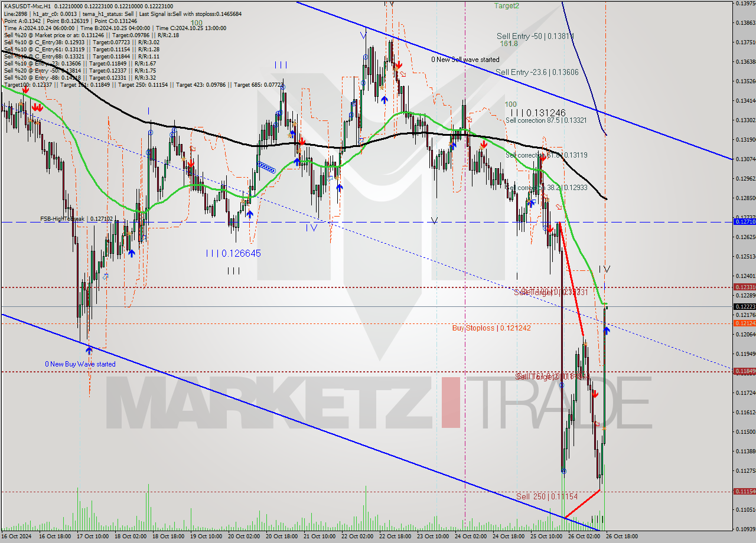Viewport: 756px width, 543px height.
Task: Click the '21 Oct 10:00' time axis label
Action: coord(320,537)
